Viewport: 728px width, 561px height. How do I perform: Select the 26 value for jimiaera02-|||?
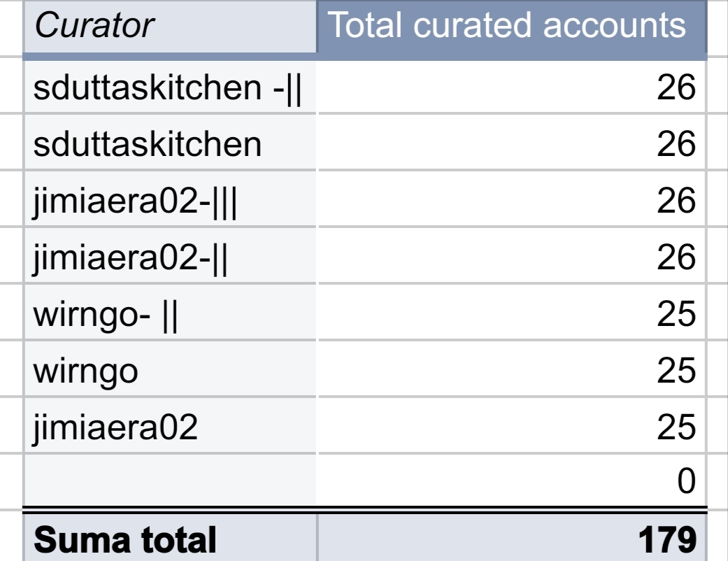pos(512,200)
